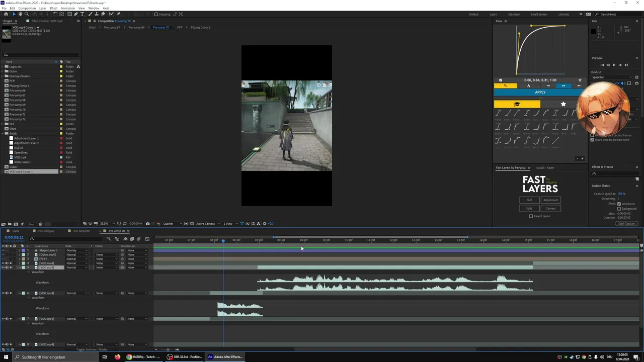
Task: Expand the Outro.mp4 layer properties
Action: (x=20, y=255)
